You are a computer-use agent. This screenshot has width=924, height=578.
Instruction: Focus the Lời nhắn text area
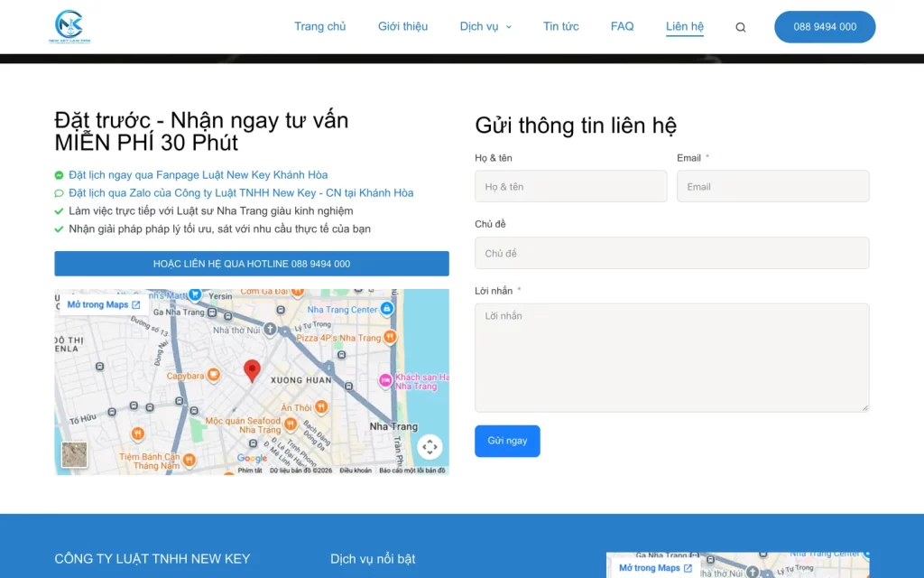coord(671,358)
